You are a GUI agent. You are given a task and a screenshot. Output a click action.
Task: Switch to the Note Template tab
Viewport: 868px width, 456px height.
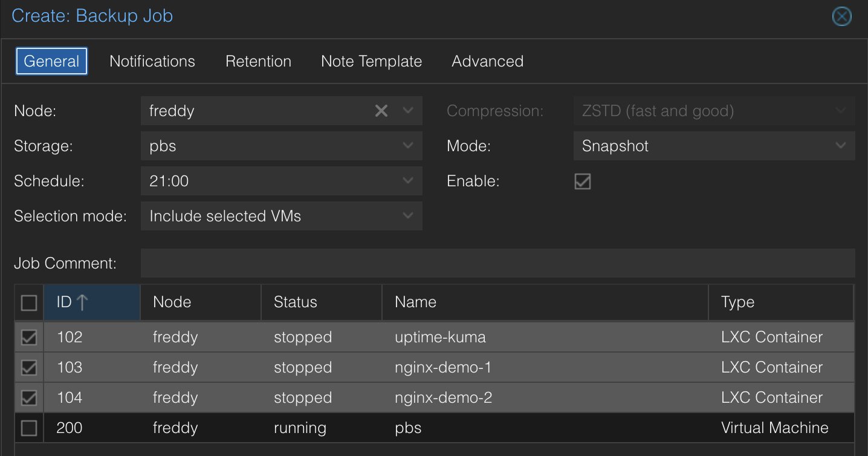point(371,61)
